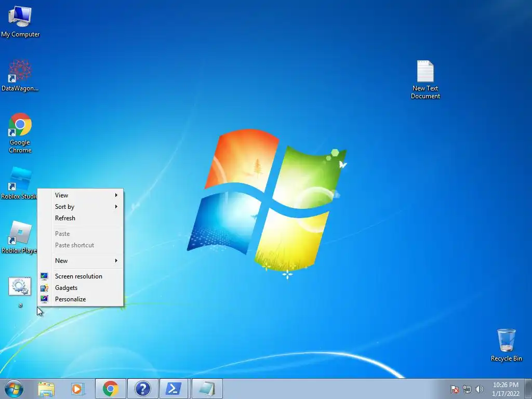Click the arrow beside New
The image size is (532, 399).
click(116, 261)
